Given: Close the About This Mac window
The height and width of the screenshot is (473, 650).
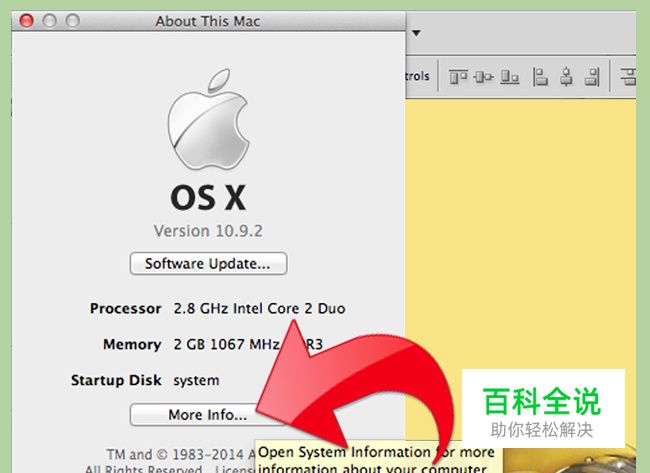Looking at the screenshot, I should [27, 20].
